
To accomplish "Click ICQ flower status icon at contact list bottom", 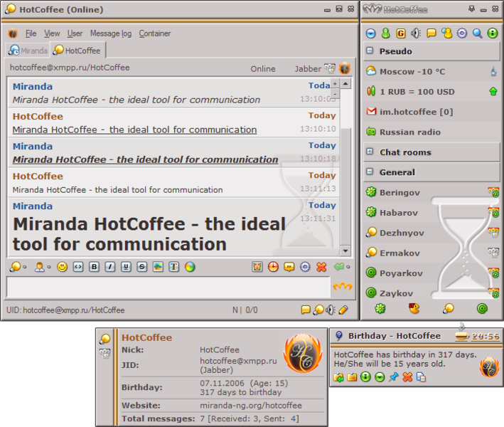I will [380, 309].
